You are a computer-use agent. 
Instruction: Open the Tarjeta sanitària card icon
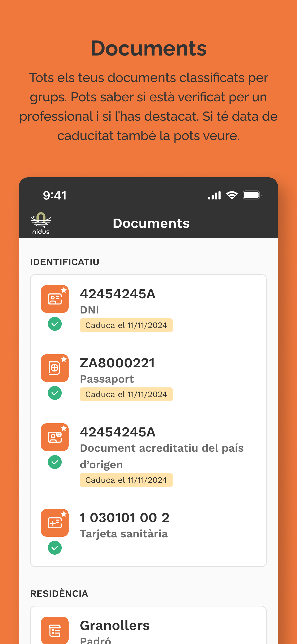coord(55,523)
